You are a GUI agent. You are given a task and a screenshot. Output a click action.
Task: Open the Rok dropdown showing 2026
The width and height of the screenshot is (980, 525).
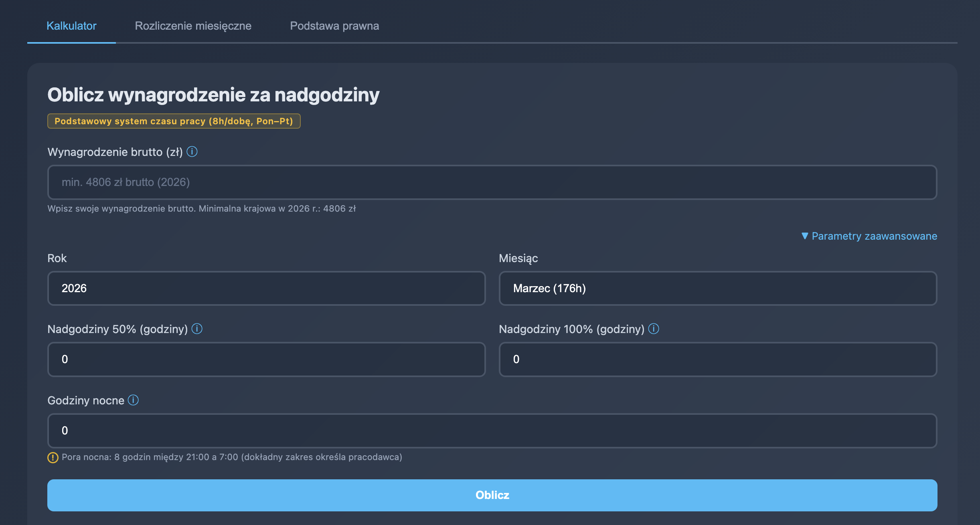click(266, 289)
